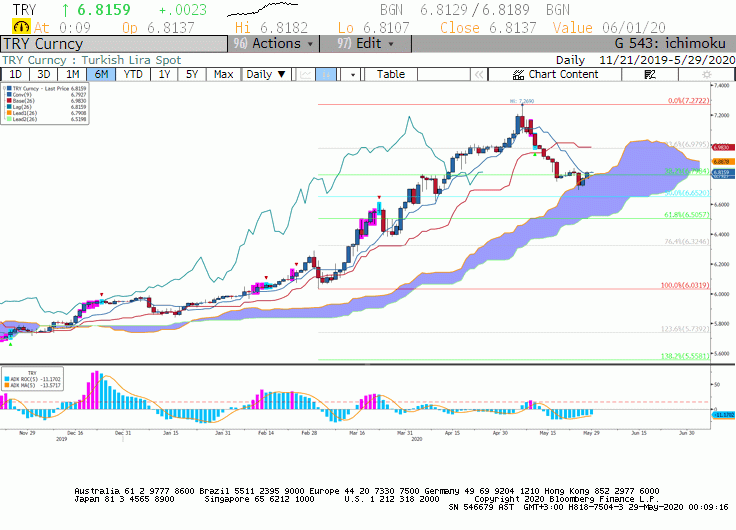Switch to the 1Y range tab
This screenshot has width=736, height=530.
pos(164,74)
